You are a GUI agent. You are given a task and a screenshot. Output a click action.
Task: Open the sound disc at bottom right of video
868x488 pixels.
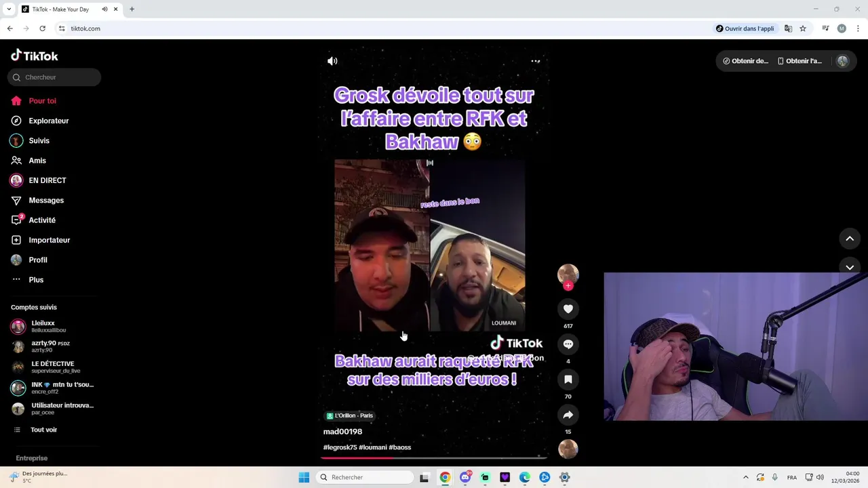568,449
